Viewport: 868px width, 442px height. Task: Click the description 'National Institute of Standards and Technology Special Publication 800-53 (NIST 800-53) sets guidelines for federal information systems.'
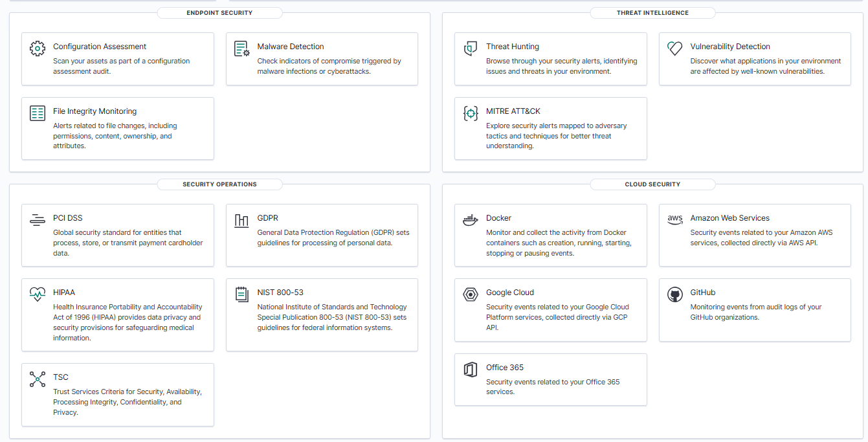(x=332, y=317)
